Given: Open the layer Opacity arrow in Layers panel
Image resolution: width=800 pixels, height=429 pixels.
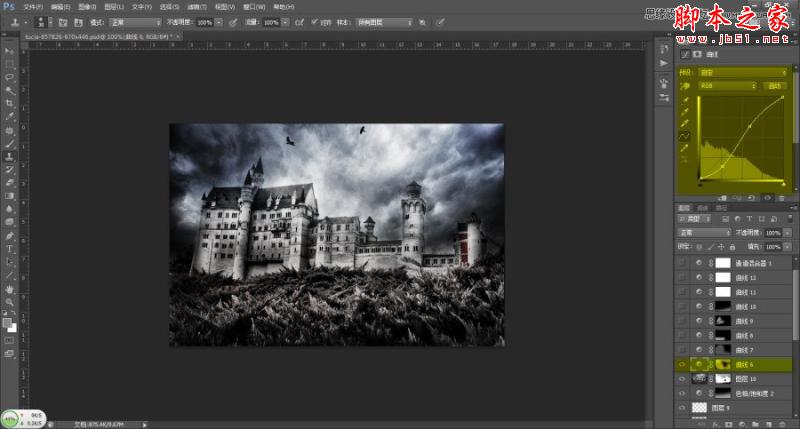Looking at the screenshot, I should [x=787, y=233].
